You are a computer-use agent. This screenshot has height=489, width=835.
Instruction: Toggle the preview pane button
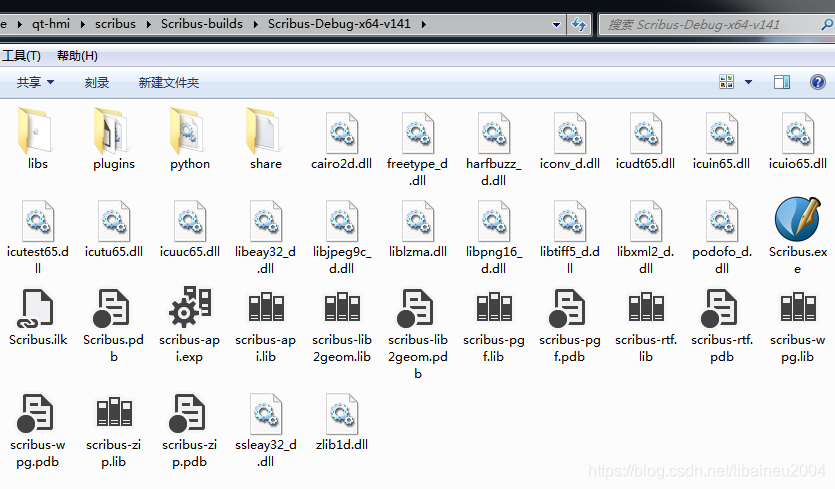click(782, 82)
